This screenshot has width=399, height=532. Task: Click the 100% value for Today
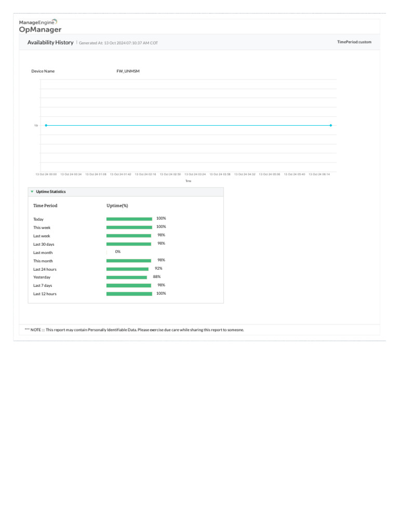(161, 219)
